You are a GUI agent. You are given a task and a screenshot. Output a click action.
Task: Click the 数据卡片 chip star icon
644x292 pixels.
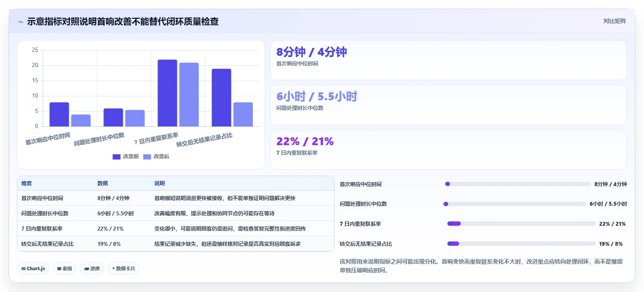point(113,268)
